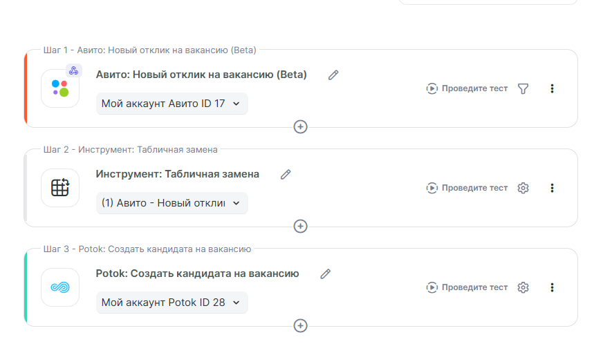Click the pencil icon next to Potok step title
The height and width of the screenshot is (364, 612).
(x=326, y=274)
